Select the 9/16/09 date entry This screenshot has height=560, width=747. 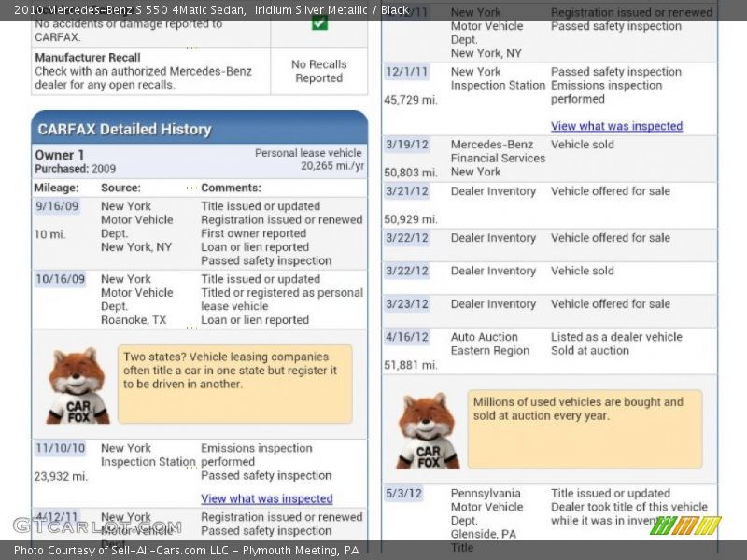click(x=57, y=206)
